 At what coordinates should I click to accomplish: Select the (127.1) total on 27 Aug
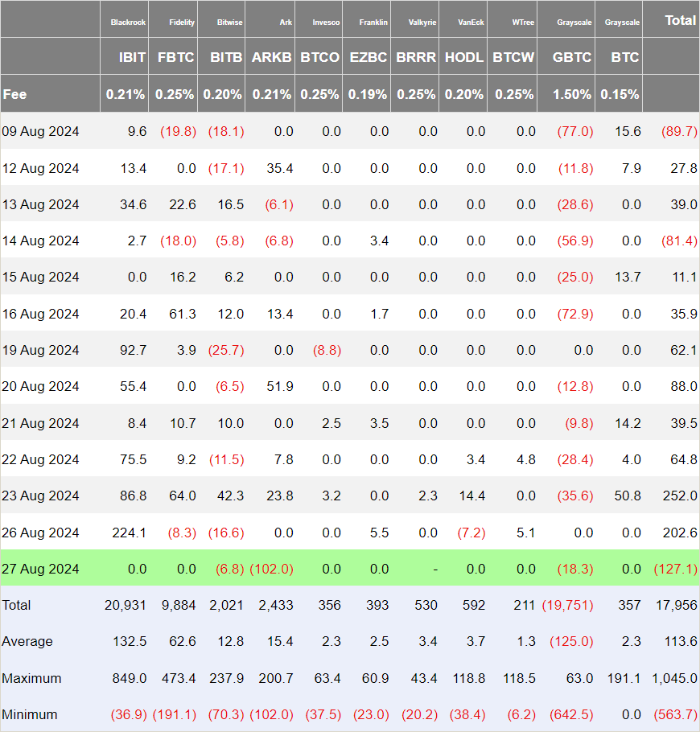tap(676, 569)
